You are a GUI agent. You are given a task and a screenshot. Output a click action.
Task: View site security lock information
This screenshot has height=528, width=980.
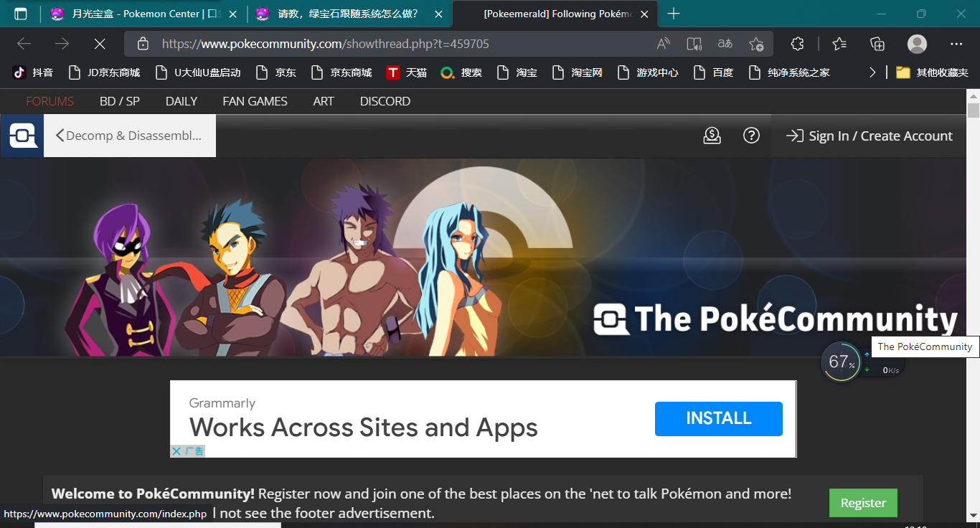coord(143,44)
